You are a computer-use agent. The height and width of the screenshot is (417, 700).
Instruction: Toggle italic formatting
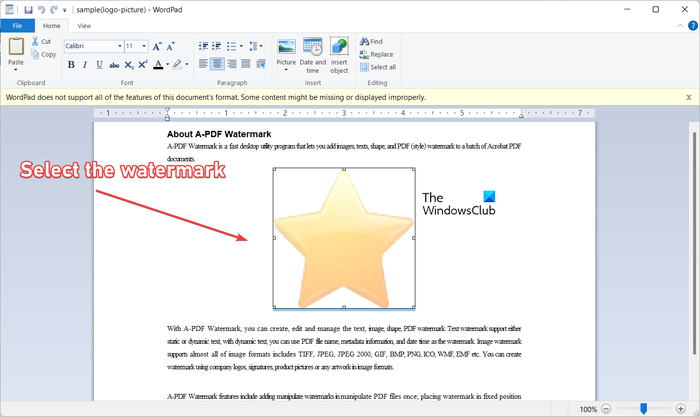point(85,65)
